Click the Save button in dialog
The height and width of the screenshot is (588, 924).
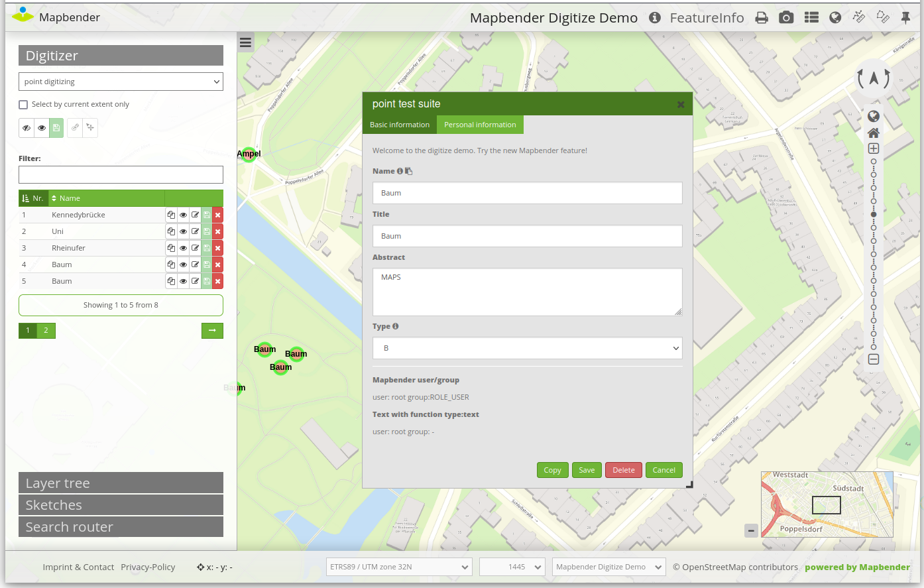click(x=587, y=470)
